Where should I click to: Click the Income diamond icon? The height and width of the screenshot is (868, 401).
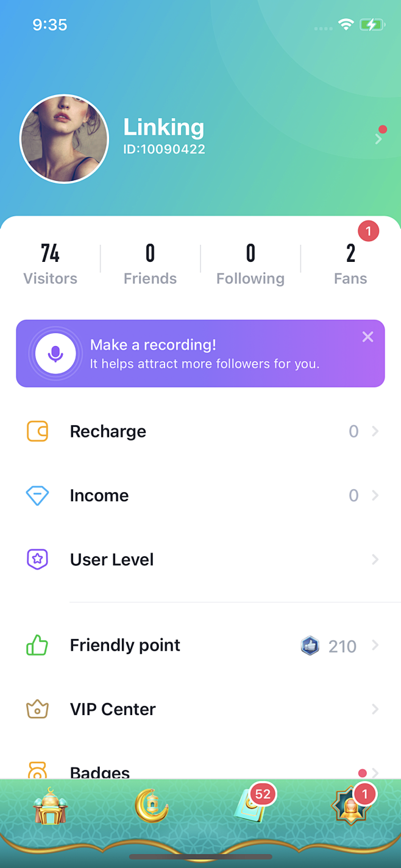tap(37, 495)
